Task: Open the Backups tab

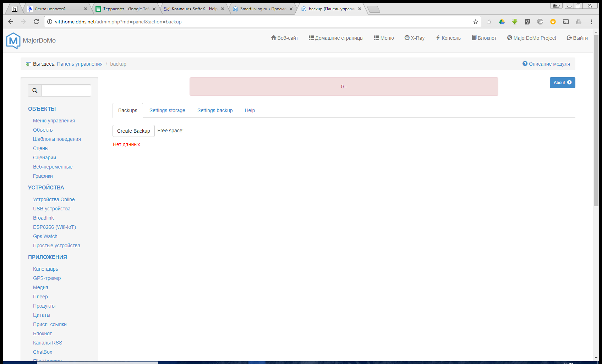Action: [x=128, y=110]
